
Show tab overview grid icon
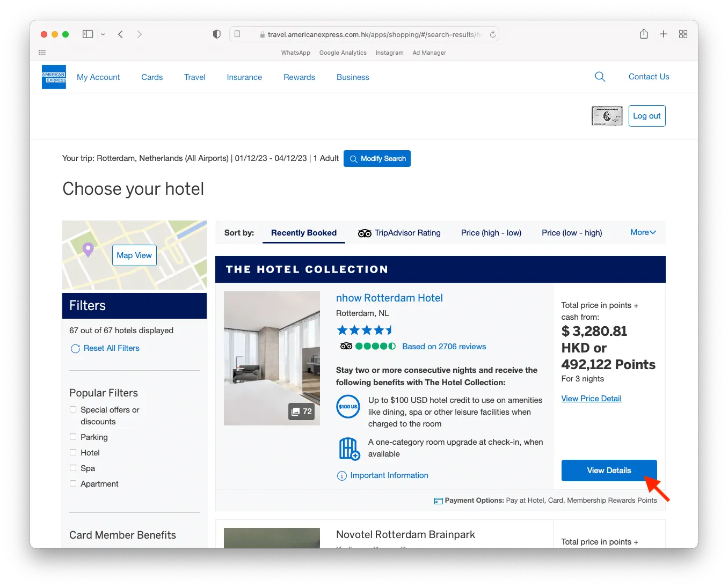[x=683, y=34]
